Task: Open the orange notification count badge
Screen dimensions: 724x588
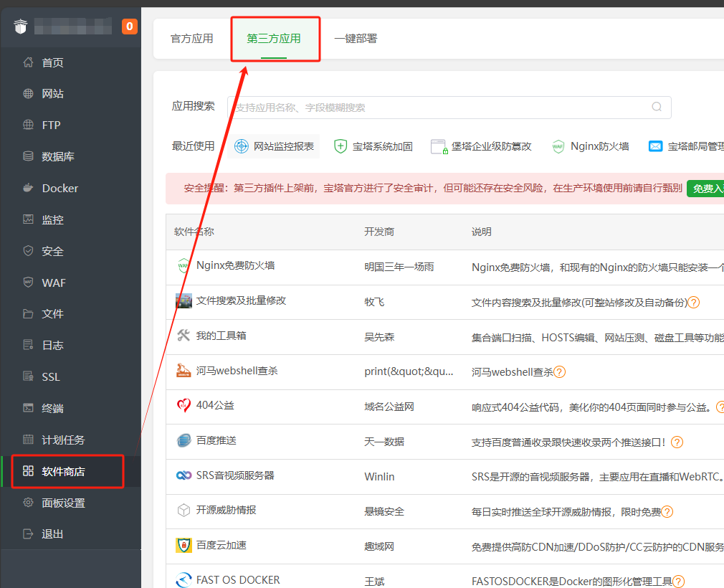Action: click(129, 27)
